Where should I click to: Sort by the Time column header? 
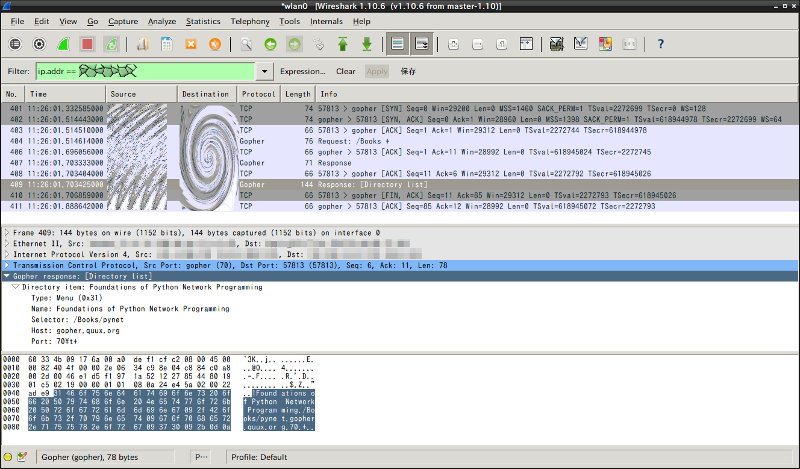tap(65, 94)
